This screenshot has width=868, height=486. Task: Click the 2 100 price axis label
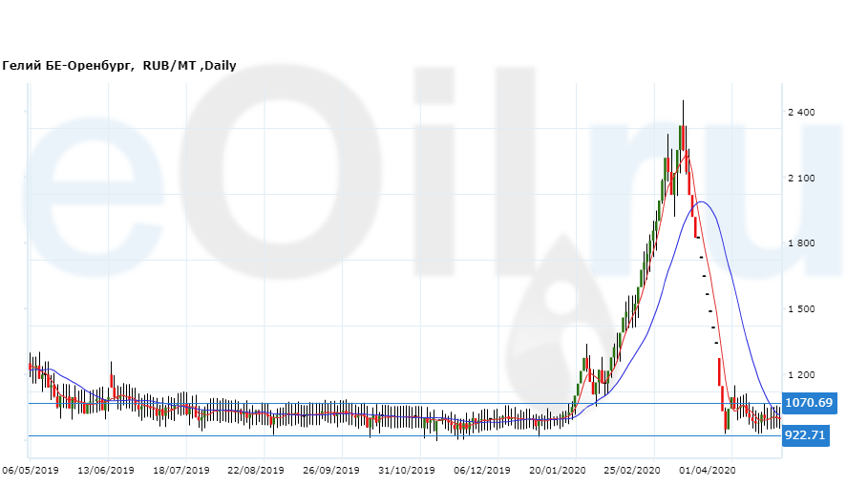[800, 179]
